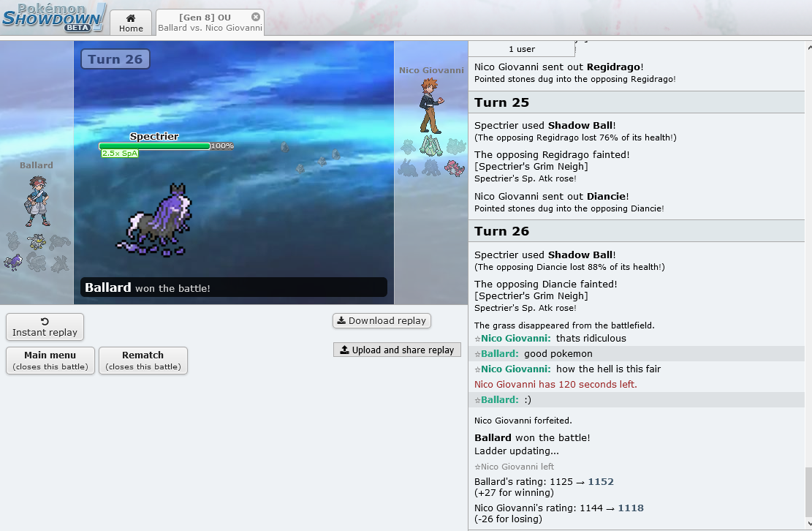Screen dimensions: 812x531
Task: Click the Turn 26 indicator in battle
Action: tap(115, 59)
